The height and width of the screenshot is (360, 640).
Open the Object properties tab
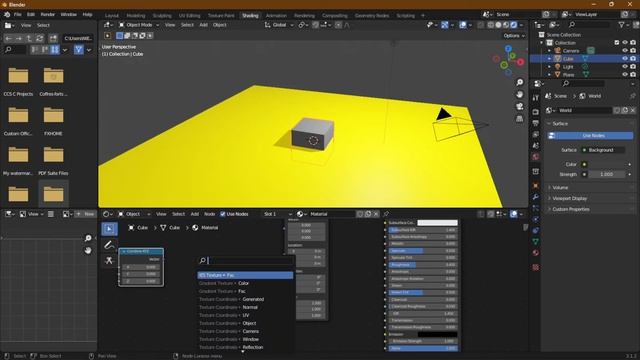[x=536, y=186]
